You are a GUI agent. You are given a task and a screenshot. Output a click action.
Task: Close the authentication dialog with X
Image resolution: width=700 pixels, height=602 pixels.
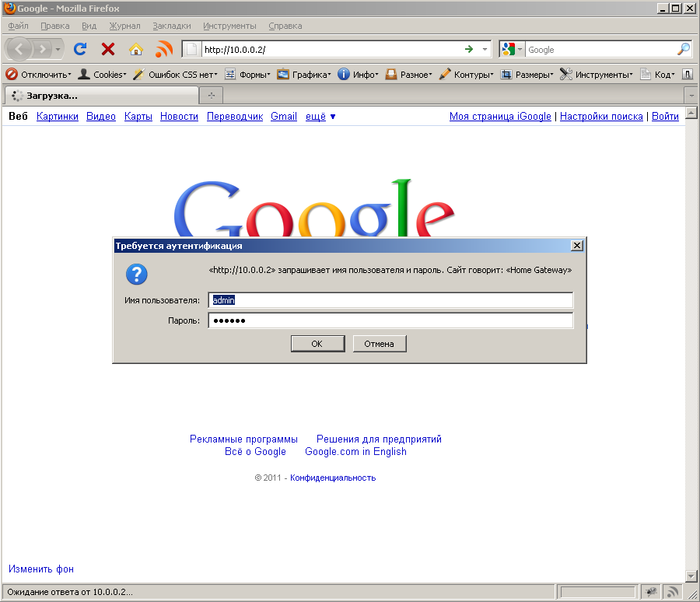(577, 246)
